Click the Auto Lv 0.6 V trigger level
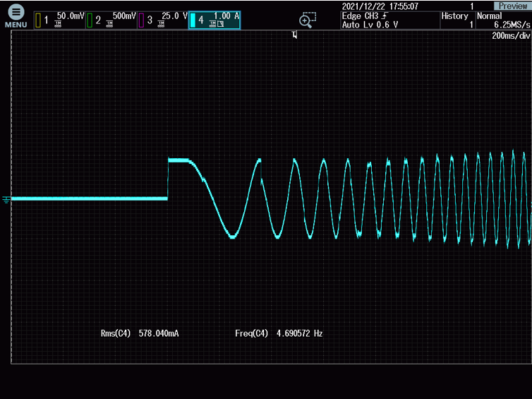This screenshot has height=399, width=532. point(370,25)
